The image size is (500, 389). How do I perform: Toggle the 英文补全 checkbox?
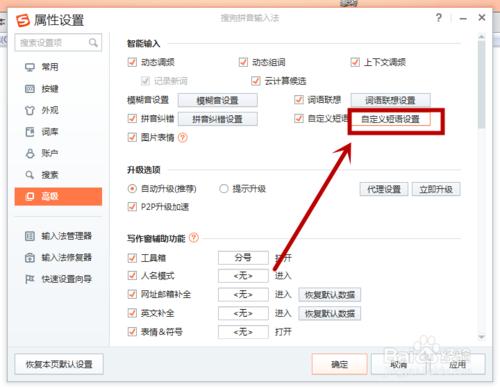pyautogui.click(x=132, y=313)
